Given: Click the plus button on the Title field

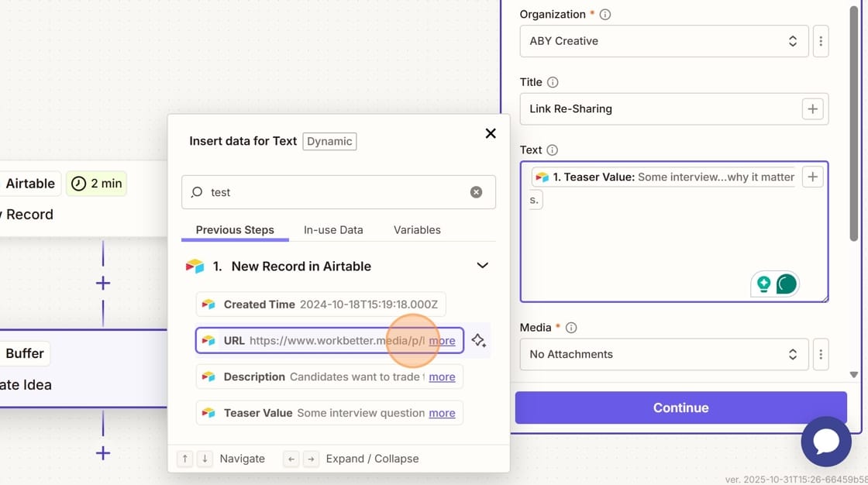Looking at the screenshot, I should [x=812, y=108].
